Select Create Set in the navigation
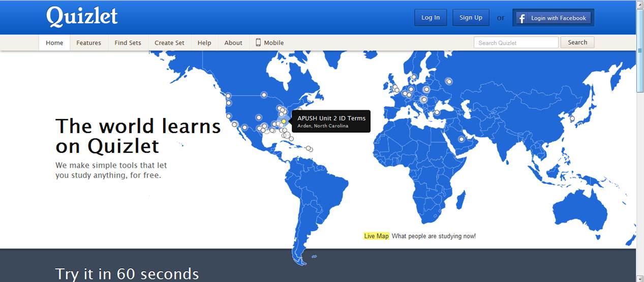The image size is (644, 282). 170,43
